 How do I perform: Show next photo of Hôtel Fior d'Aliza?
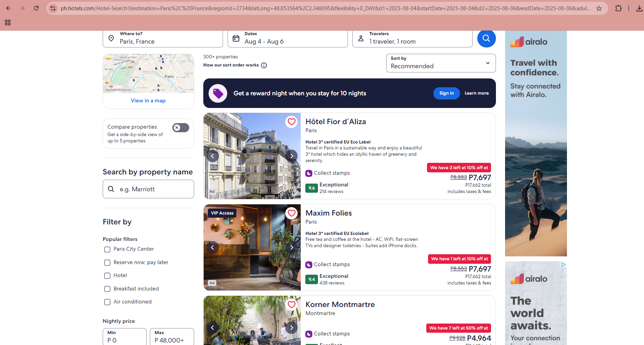click(x=292, y=156)
